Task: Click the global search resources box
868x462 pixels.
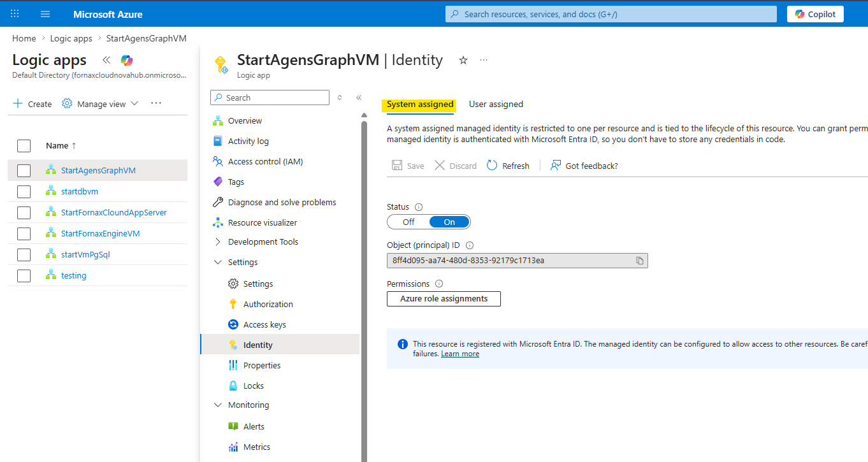Action: tap(611, 14)
